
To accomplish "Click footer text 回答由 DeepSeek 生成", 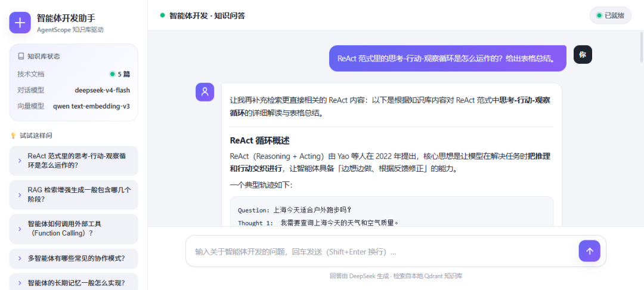I will 360,276.
